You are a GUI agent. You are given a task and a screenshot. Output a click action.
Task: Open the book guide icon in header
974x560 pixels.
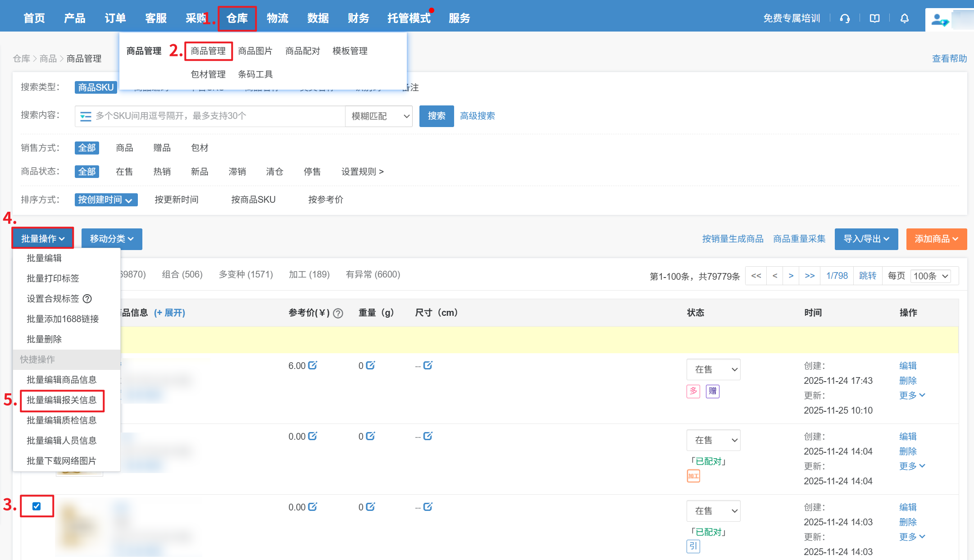(x=874, y=18)
